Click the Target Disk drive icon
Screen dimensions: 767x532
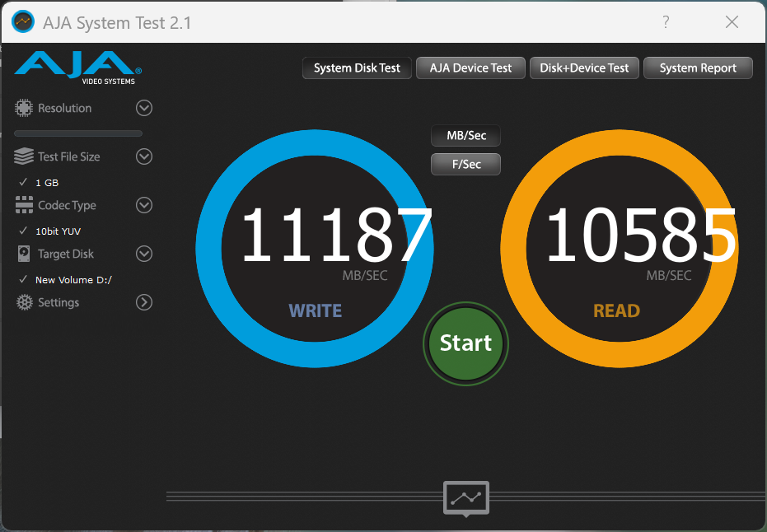[x=25, y=254]
